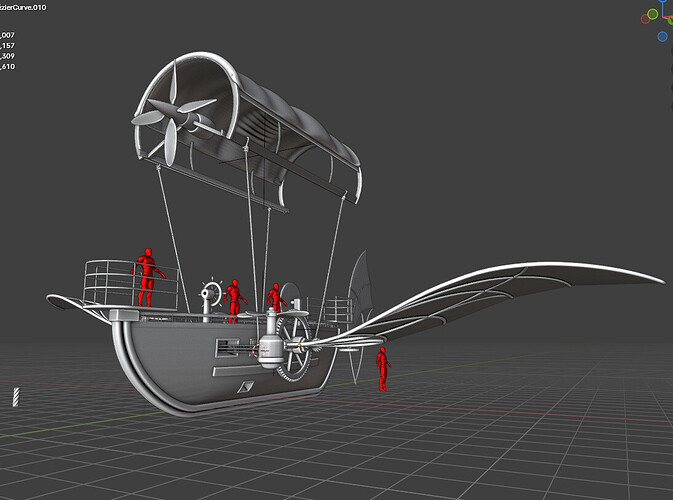Screen dimensions: 673x500
Task: Click the statistics value ending in ',007'
Action: [8, 35]
